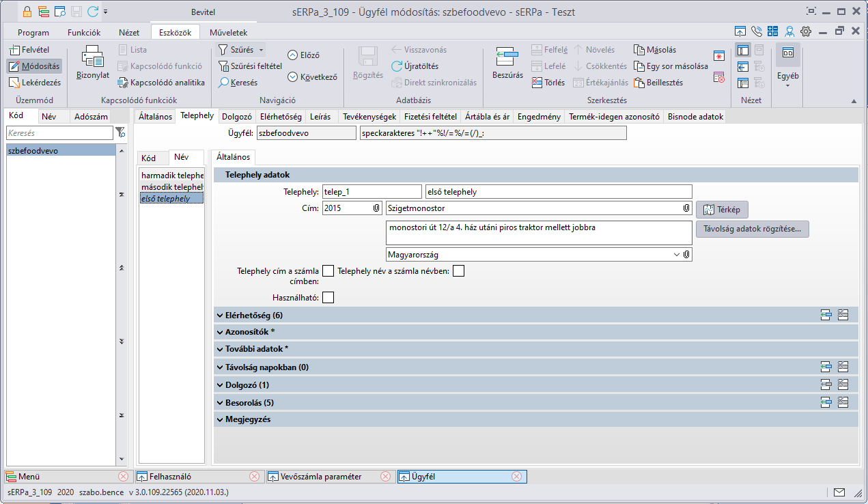
Task: Click the Beillesztés paste icon
Action: 639,83
